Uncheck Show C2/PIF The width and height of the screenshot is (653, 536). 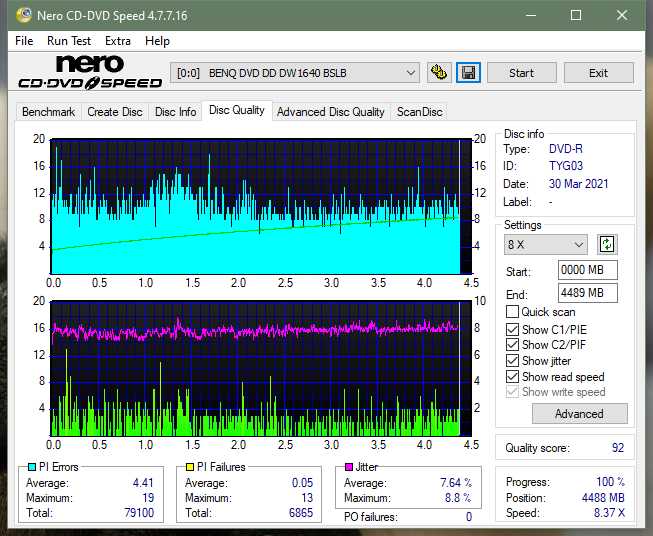[512, 345]
